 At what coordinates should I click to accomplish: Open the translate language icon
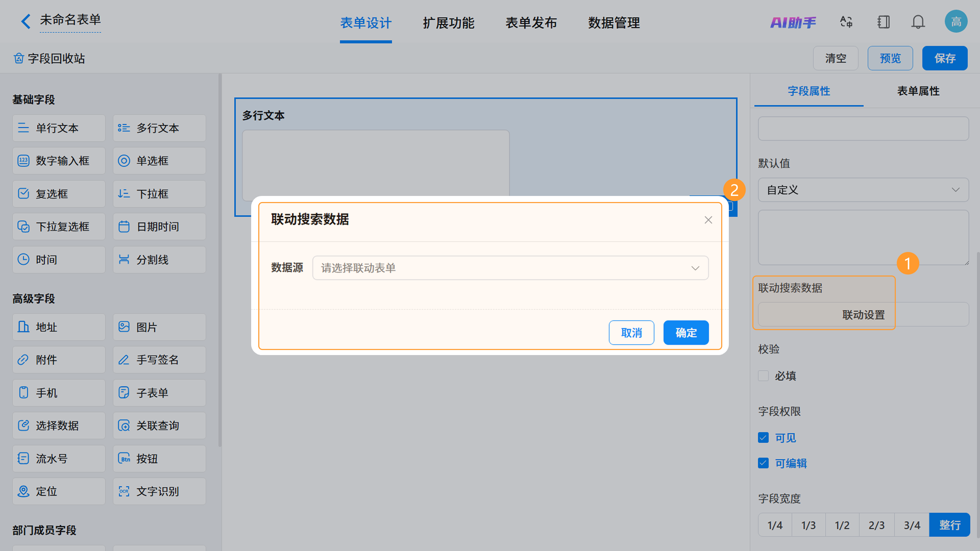point(846,22)
